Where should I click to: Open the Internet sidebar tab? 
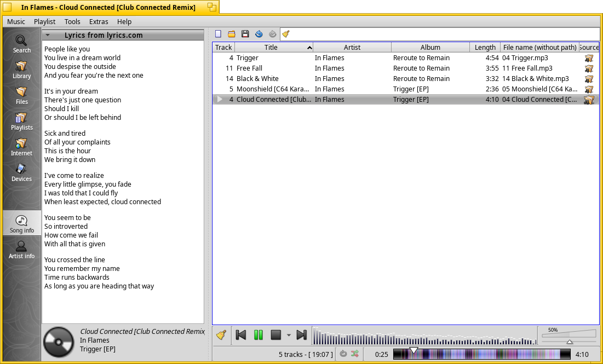coord(21,147)
